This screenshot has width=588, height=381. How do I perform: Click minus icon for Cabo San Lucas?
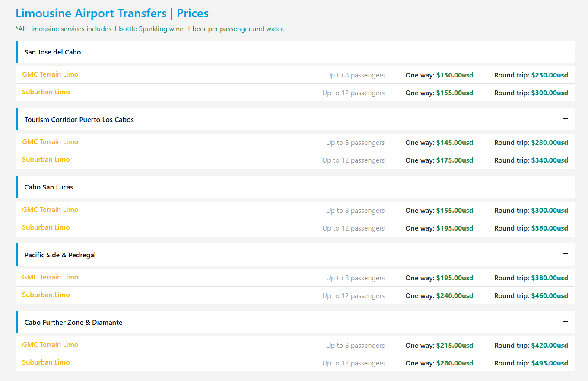(x=565, y=186)
